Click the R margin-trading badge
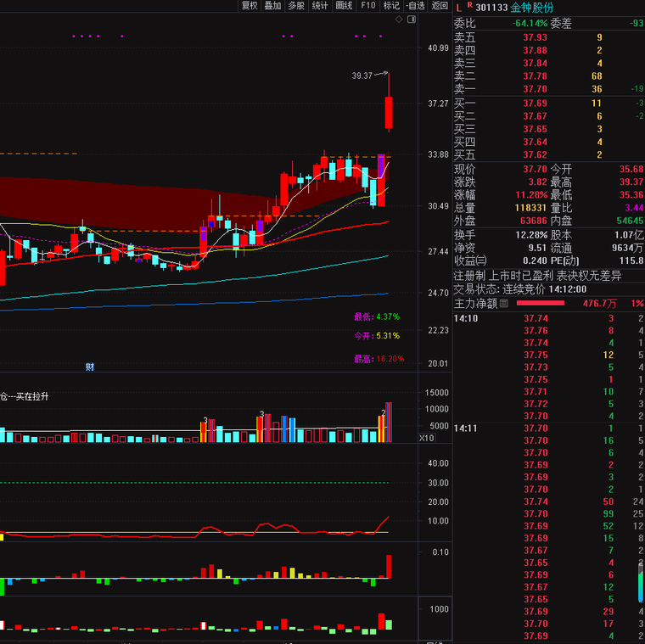The image size is (645, 644). (x=469, y=5)
